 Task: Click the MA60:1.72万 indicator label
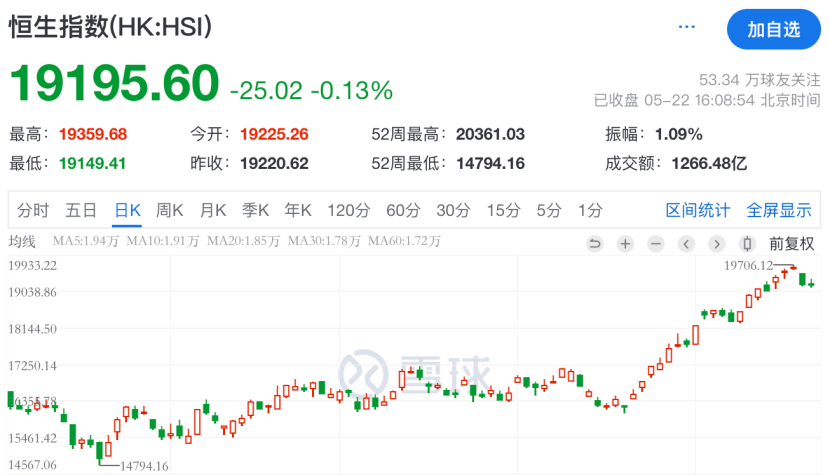(404, 241)
